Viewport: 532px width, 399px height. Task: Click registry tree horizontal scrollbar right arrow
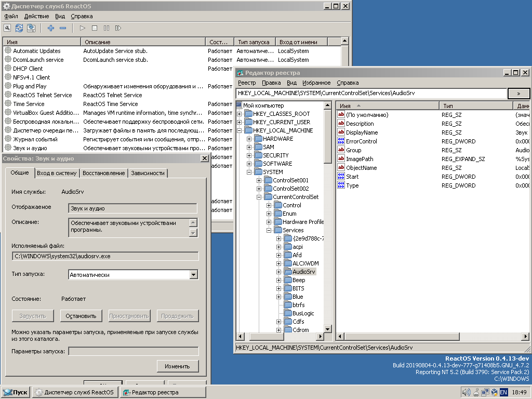[320, 336]
